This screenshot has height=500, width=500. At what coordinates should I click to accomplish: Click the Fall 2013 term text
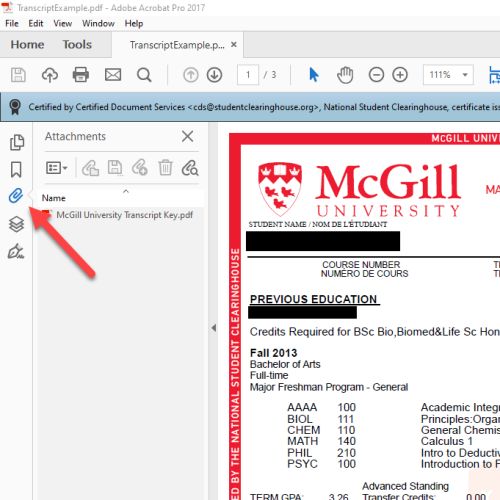click(x=273, y=353)
